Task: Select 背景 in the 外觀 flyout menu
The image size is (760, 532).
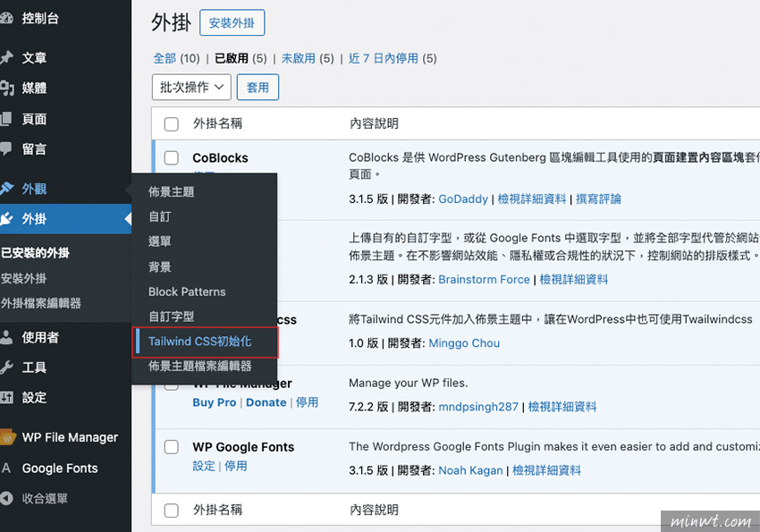Action: point(159,266)
